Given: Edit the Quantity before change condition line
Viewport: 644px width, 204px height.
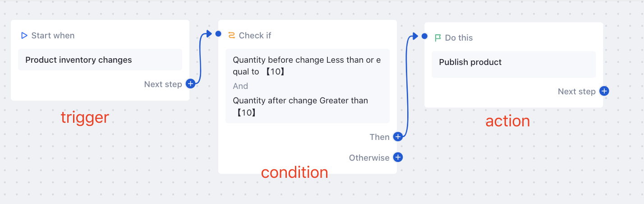Looking at the screenshot, I should [x=307, y=66].
